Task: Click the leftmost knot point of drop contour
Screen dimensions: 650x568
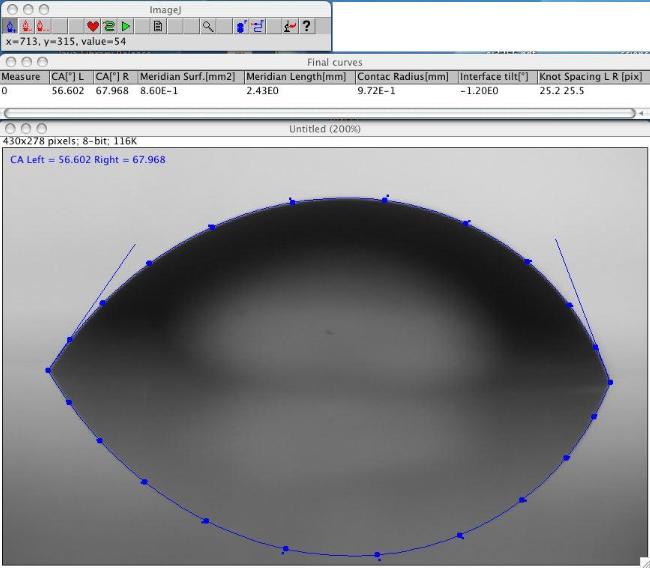Action: (x=48, y=370)
